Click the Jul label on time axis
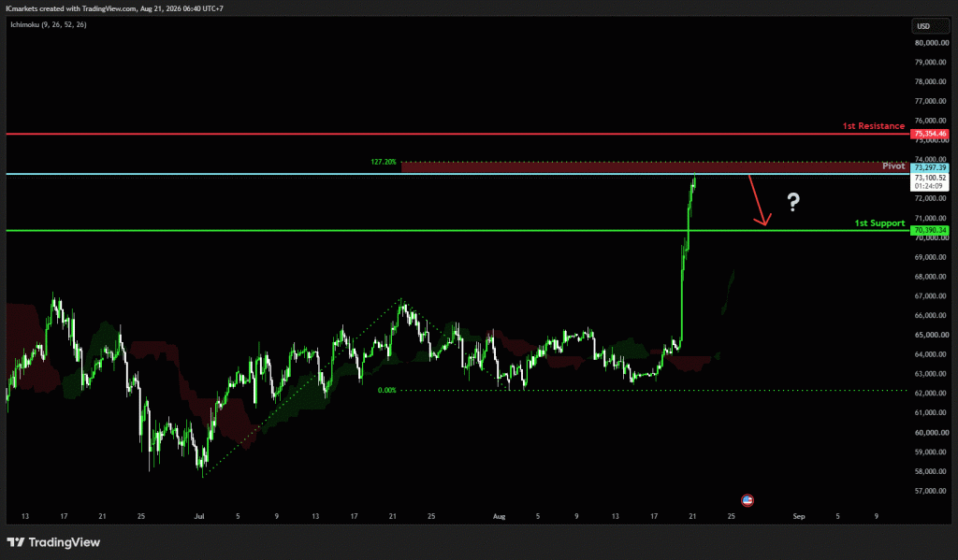Viewport: 958px width, 560px height. coord(199,517)
